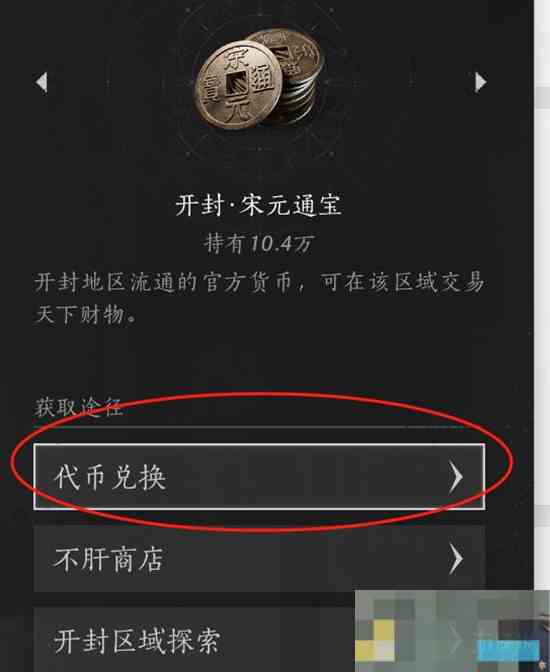Click the 开封·宋元通宝 title text
Screen dimensions: 550x672
pos(258,205)
